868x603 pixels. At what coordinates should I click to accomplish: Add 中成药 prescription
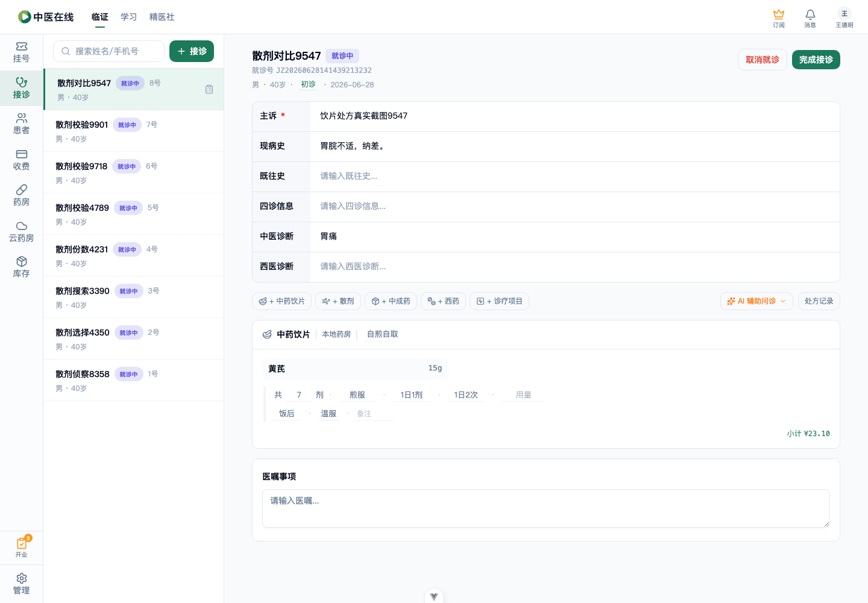(x=391, y=301)
